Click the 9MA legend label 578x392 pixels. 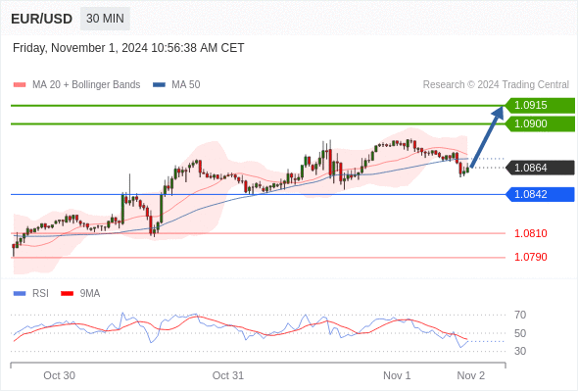click(90, 294)
